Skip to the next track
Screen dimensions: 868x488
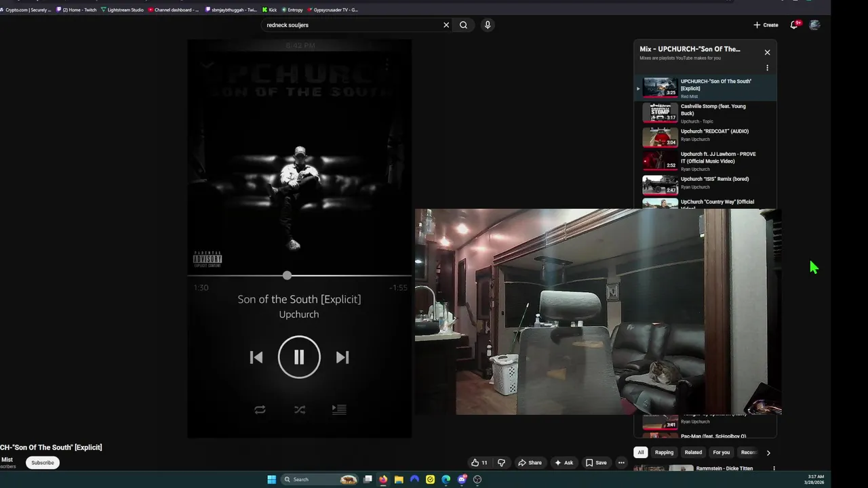tap(342, 357)
